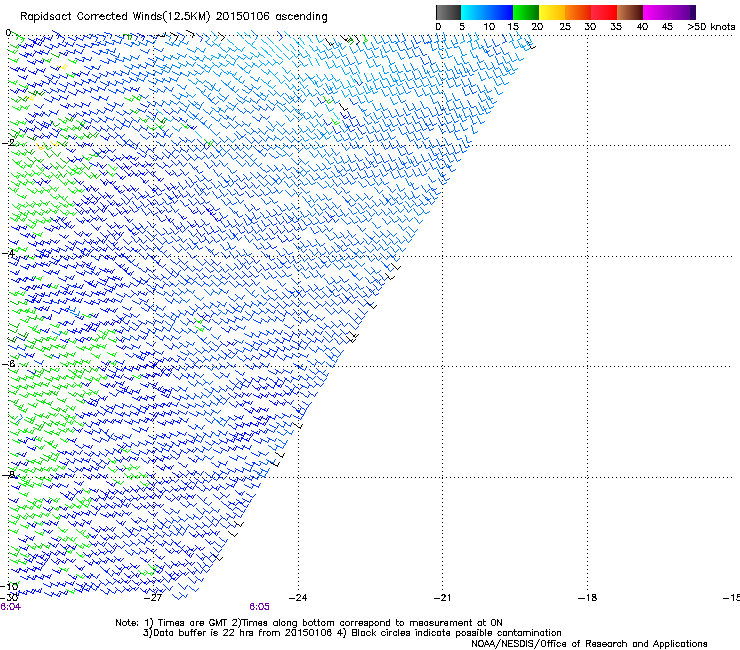The height and width of the screenshot is (650, 740).
Task: Click the 'Black circles indicate possible contamination' note
Action: (x=449, y=633)
